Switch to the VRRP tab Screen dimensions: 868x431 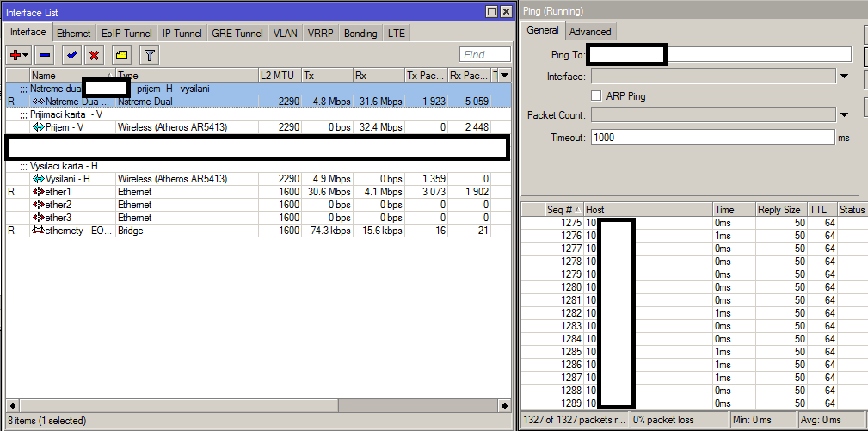click(321, 34)
